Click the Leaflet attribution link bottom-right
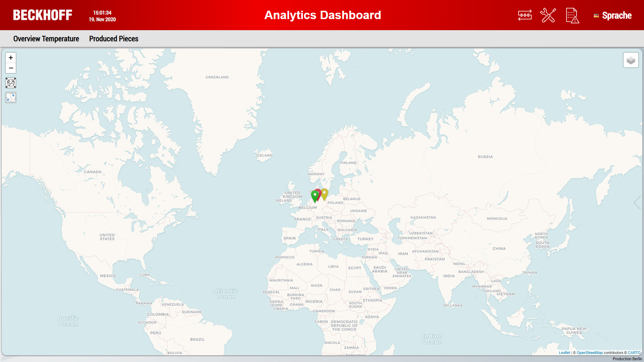644x362 pixels. tap(565, 353)
